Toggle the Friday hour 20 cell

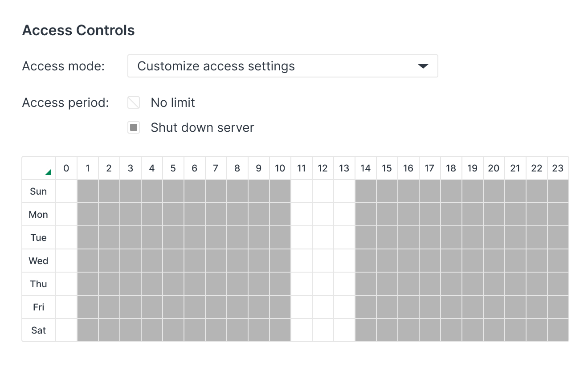tap(494, 307)
